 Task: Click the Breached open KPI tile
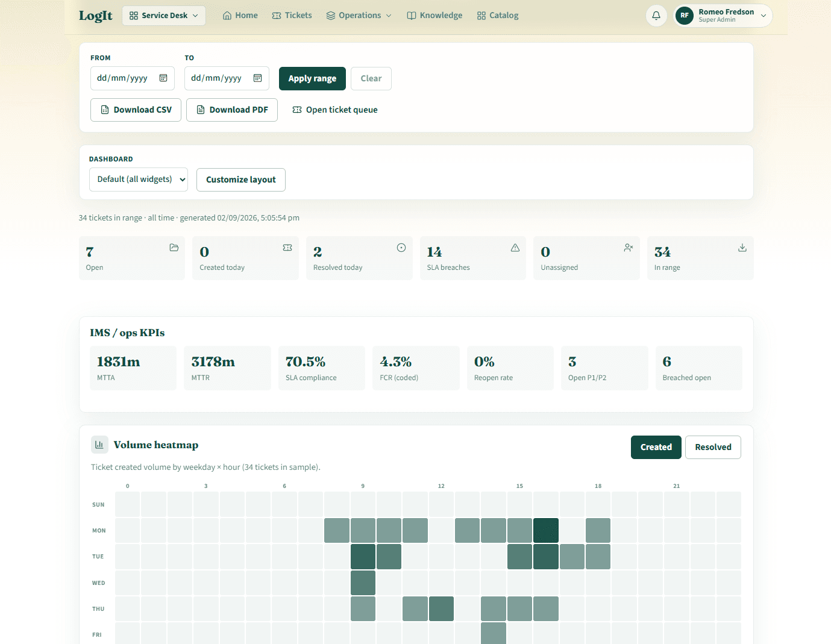pyautogui.click(x=699, y=368)
